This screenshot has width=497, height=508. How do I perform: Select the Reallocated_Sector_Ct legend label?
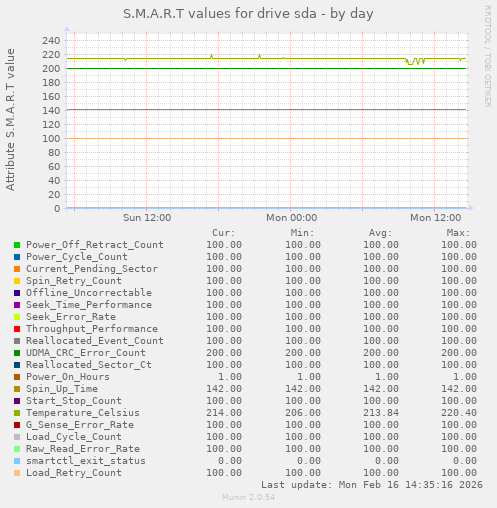[x=89, y=365]
